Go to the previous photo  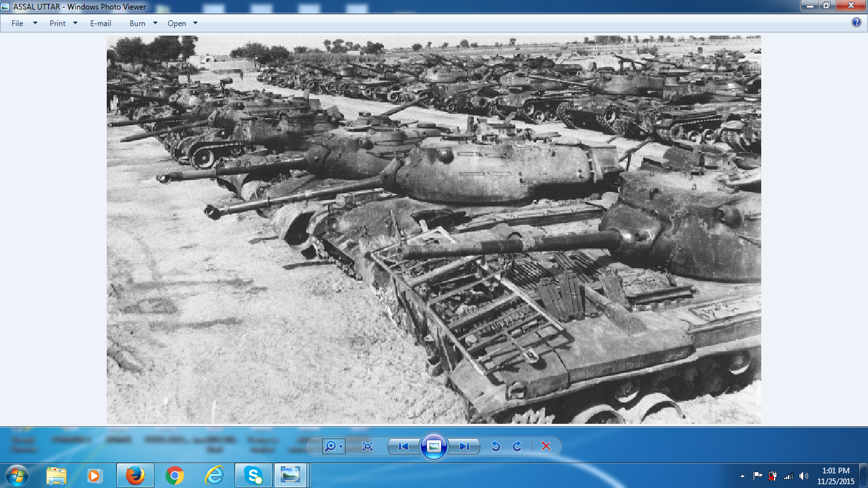point(403,447)
